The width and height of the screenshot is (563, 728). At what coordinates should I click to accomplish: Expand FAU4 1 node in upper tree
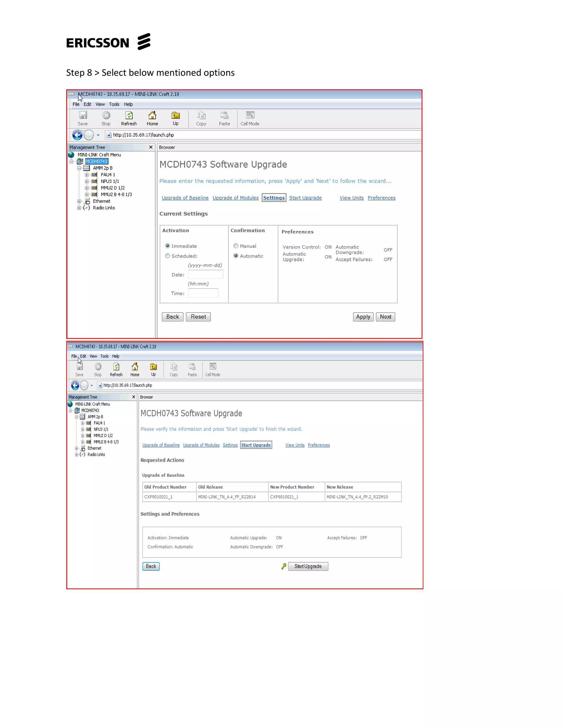[87, 175]
